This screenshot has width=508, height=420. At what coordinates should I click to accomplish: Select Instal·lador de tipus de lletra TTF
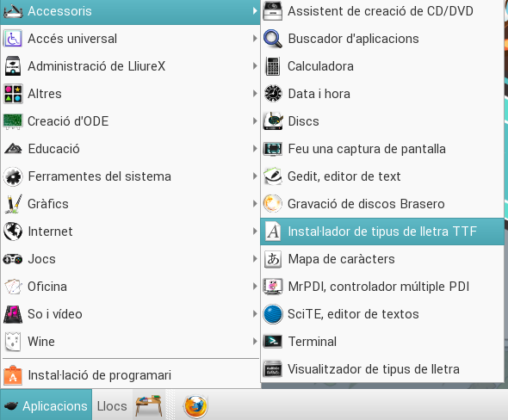[382, 232]
